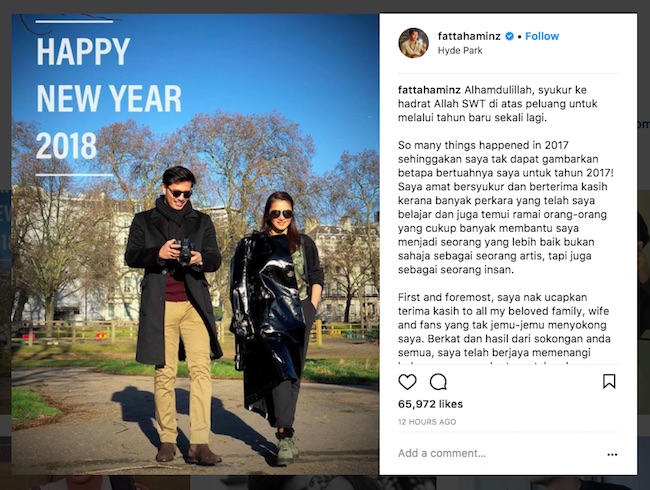Open the three-dot more options menu
The image size is (650, 490).
tap(612, 454)
